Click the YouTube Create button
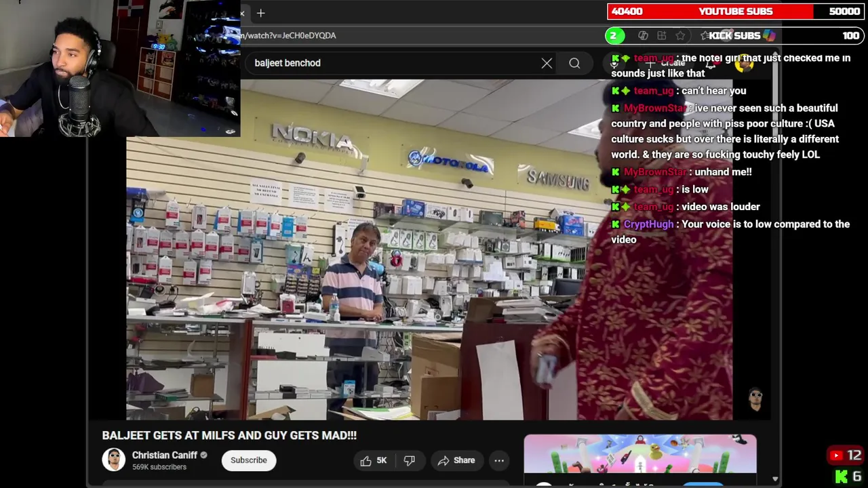 click(x=666, y=63)
